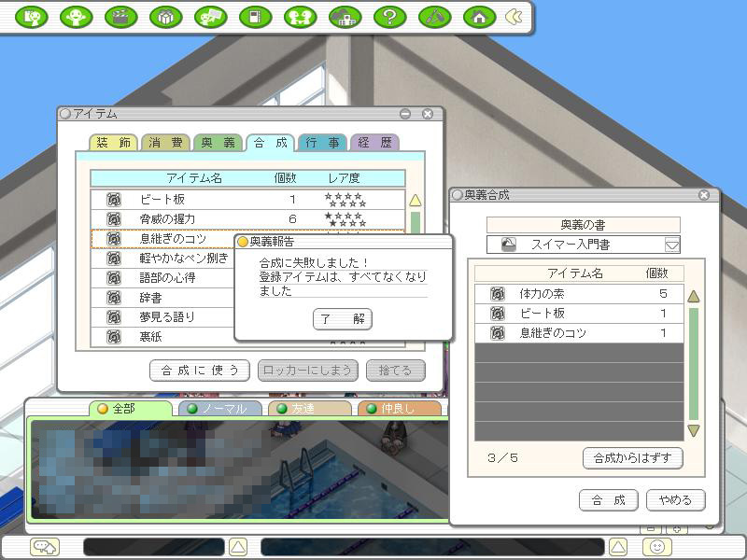Screen dimensions: 747x560
Task: Expand the triangle beside the left input box
Action: click(x=238, y=547)
